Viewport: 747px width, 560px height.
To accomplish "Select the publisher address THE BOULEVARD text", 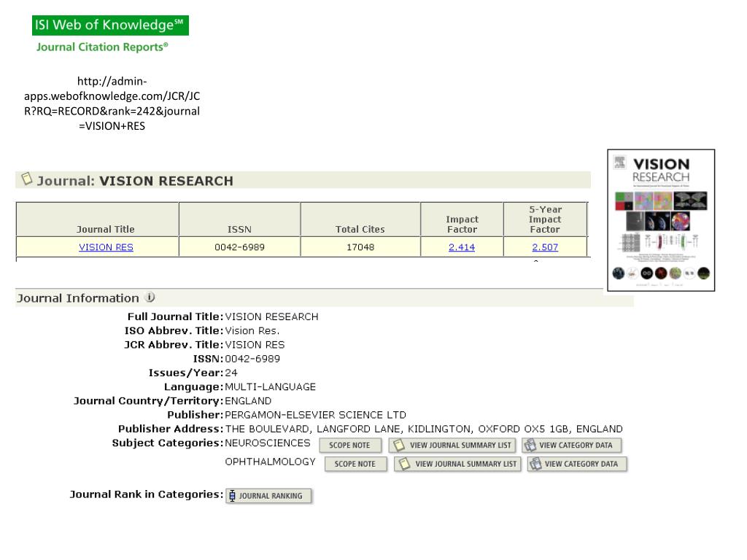I will (424, 429).
